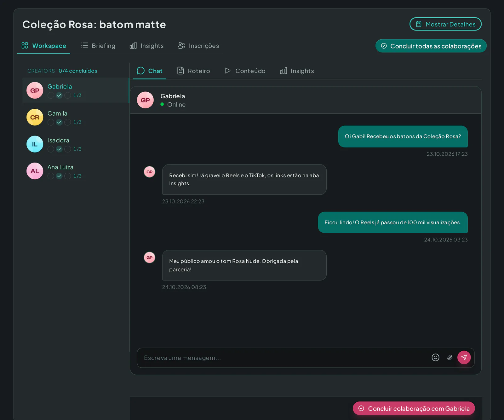Image resolution: width=504 pixels, height=420 pixels.
Task: Click Gabriela's 'Online' status text
Action: [176, 105]
